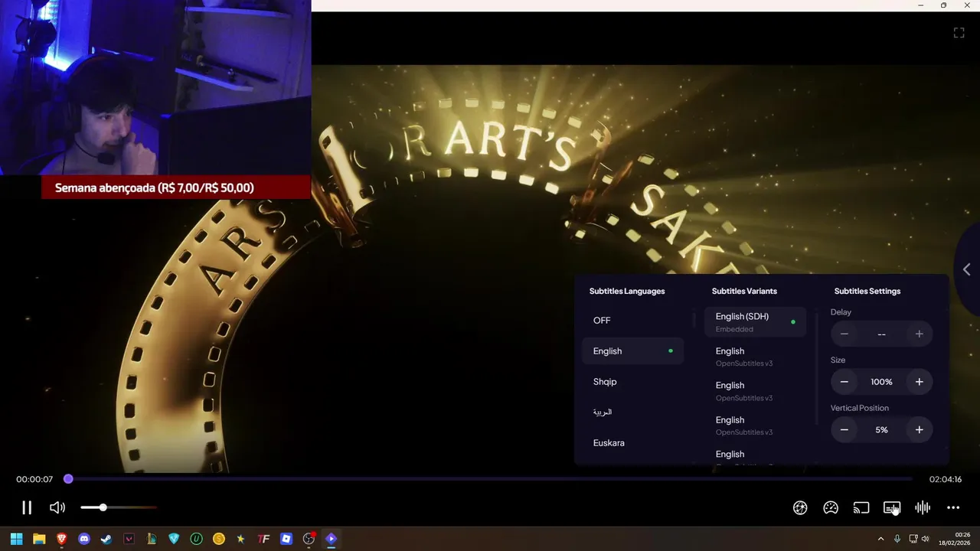
Task: Click the Semana abençoada donation banner
Action: [176, 187]
